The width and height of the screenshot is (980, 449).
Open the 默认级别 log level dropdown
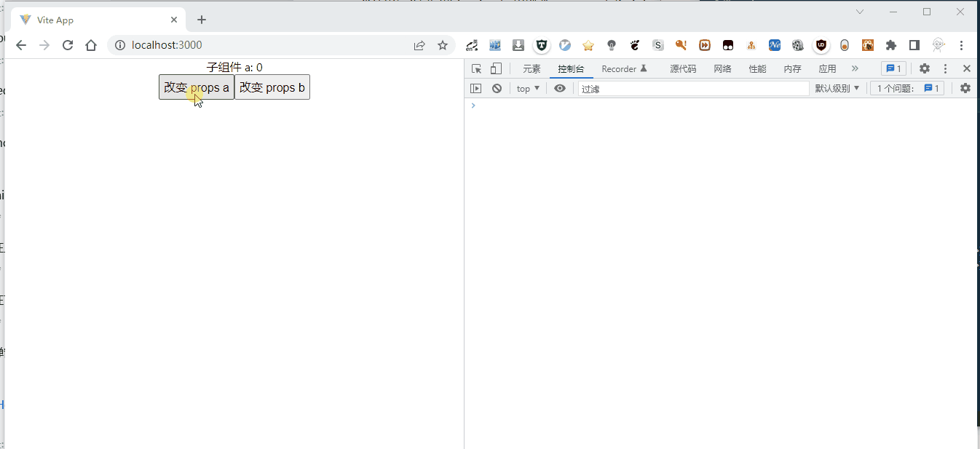pos(837,88)
